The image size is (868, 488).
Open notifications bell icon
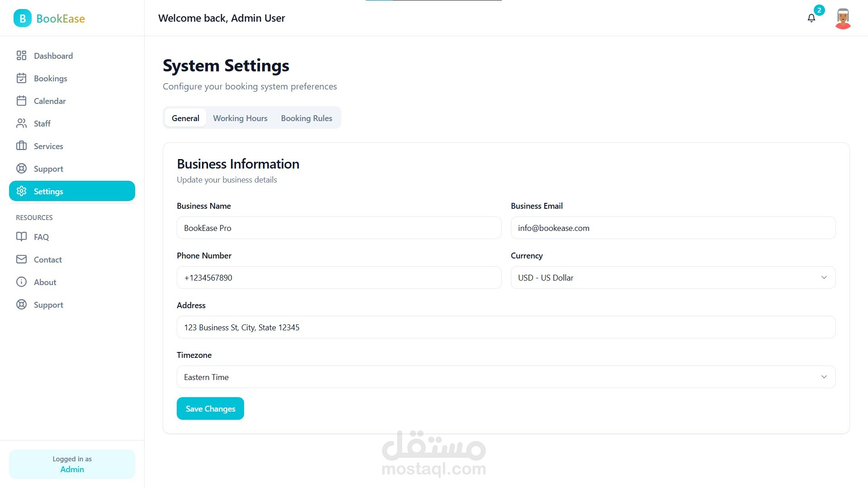click(811, 18)
